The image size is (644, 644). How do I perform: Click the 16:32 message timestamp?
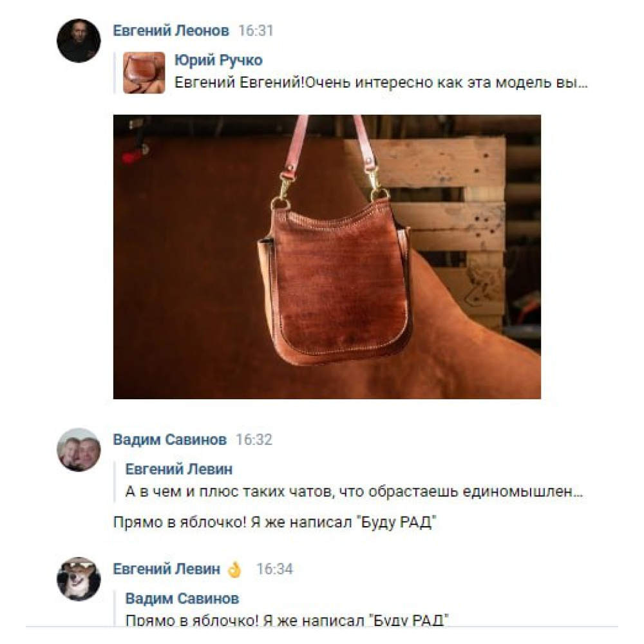pyautogui.click(x=254, y=440)
